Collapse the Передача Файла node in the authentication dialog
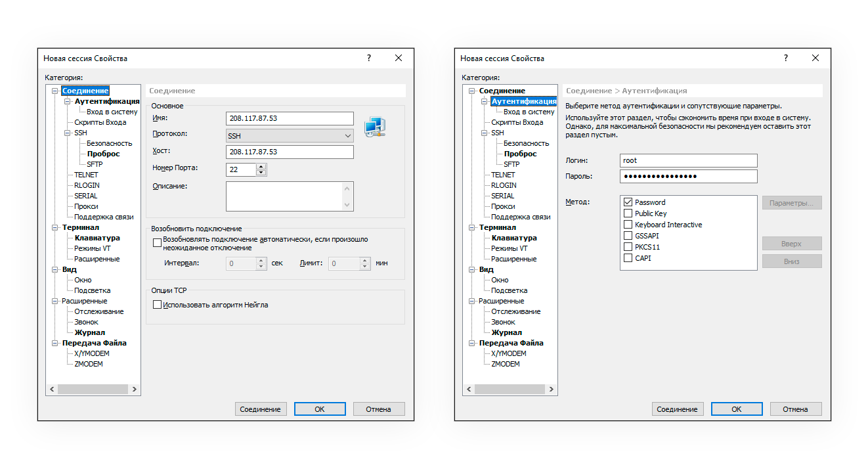The width and height of the screenshot is (868, 469). [472, 344]
